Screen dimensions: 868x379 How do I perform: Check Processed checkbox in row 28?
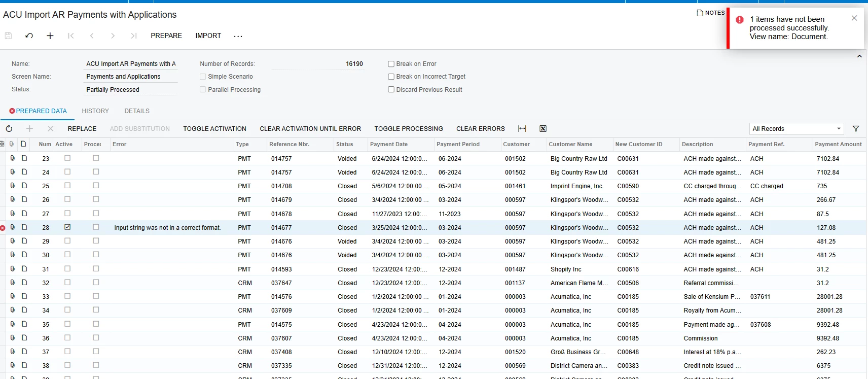click(x=96, y=227)
